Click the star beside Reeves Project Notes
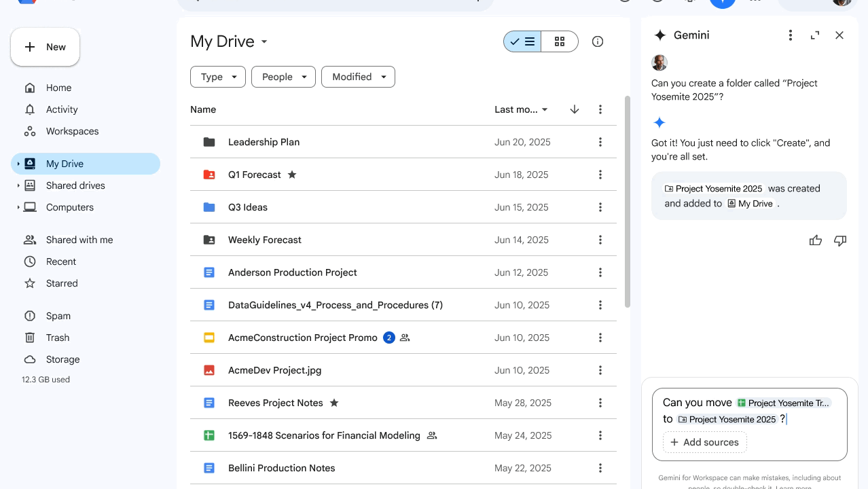This screenshot has height=489, width=868. [x=334, y=403]
